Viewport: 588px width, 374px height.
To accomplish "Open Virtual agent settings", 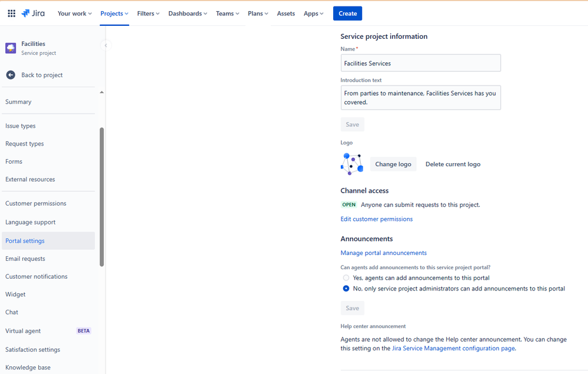I will [x=48, y=331].
